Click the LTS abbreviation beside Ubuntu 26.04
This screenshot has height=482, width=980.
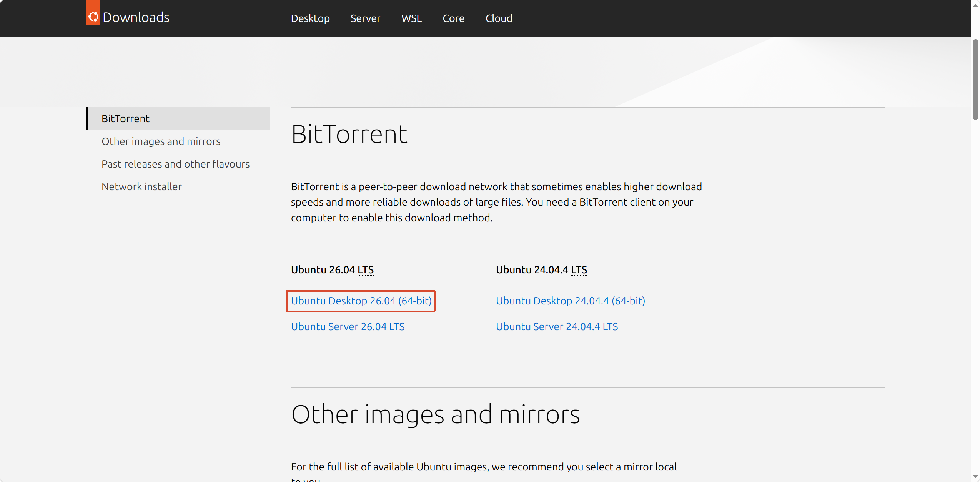click(365, 270)
